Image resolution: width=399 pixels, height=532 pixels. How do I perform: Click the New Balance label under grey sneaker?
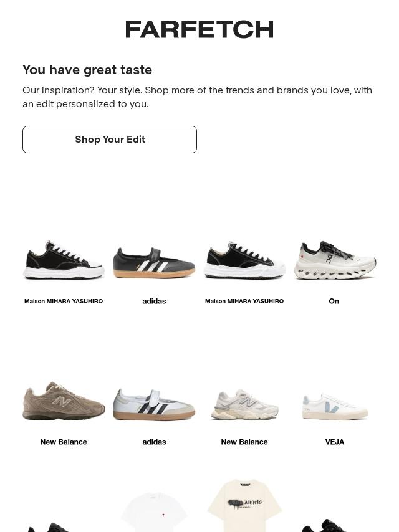[x=244, y=442]
